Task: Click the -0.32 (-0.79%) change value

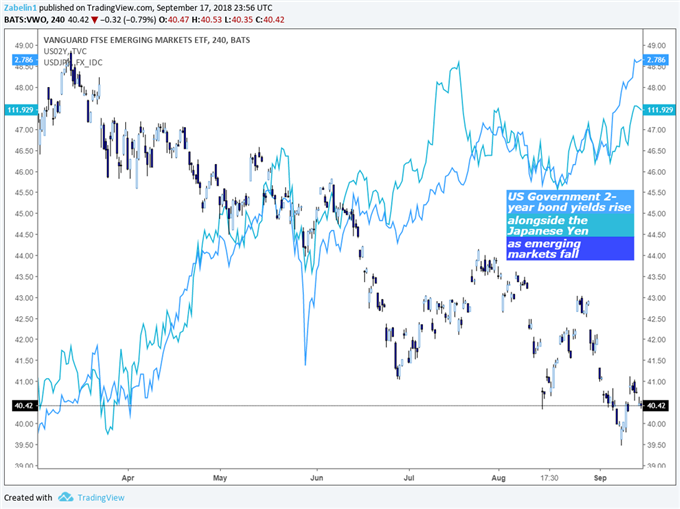Action: [x=128, y=20]
